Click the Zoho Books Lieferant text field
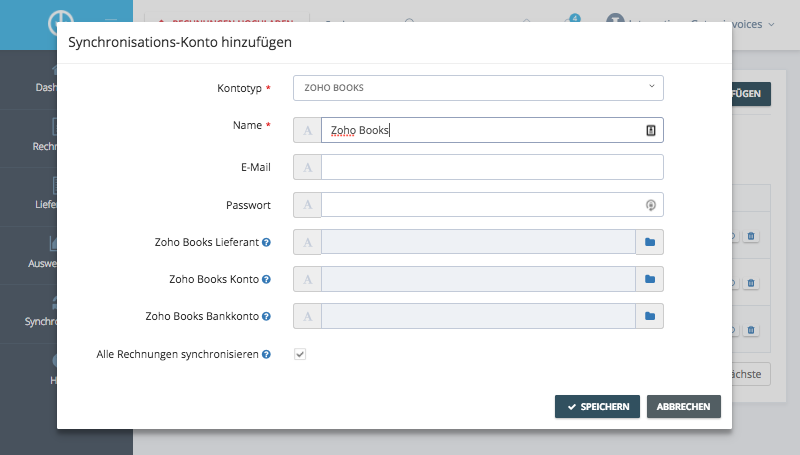 478,242
